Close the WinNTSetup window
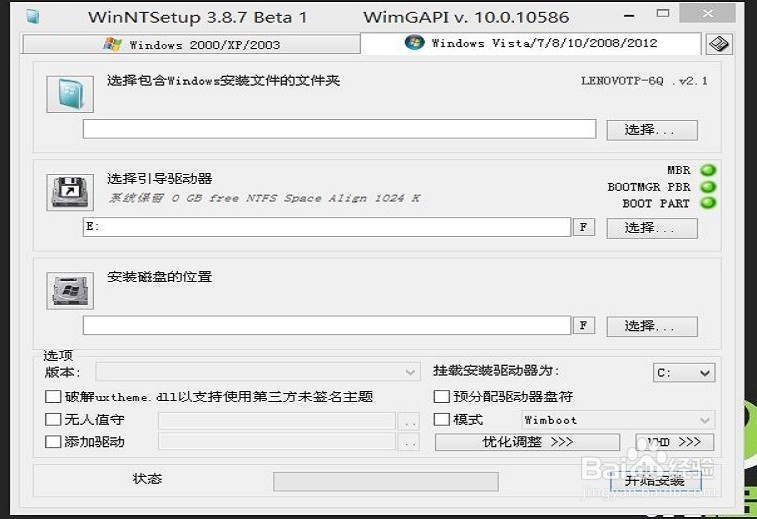Image resolution: width=757 pixels, height=519 pixels. (708, 14)
